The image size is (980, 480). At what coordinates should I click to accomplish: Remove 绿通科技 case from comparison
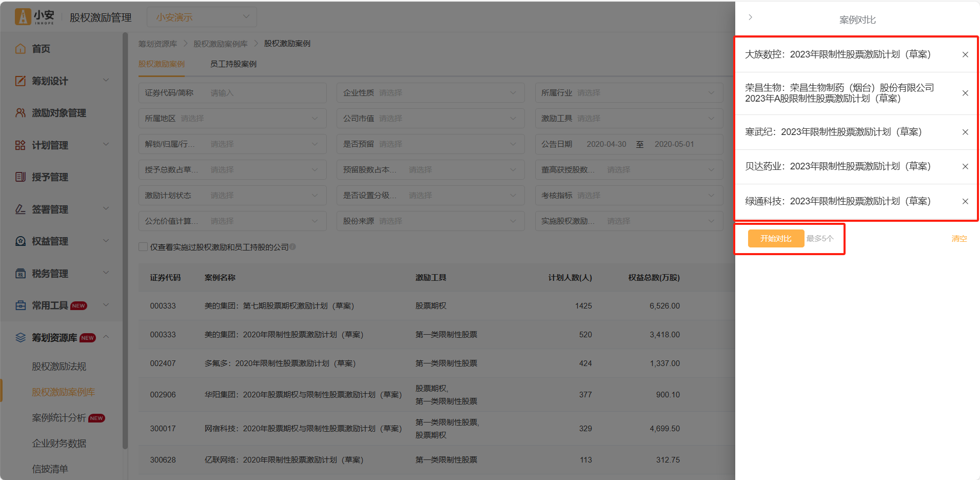[x=965, y=201]
